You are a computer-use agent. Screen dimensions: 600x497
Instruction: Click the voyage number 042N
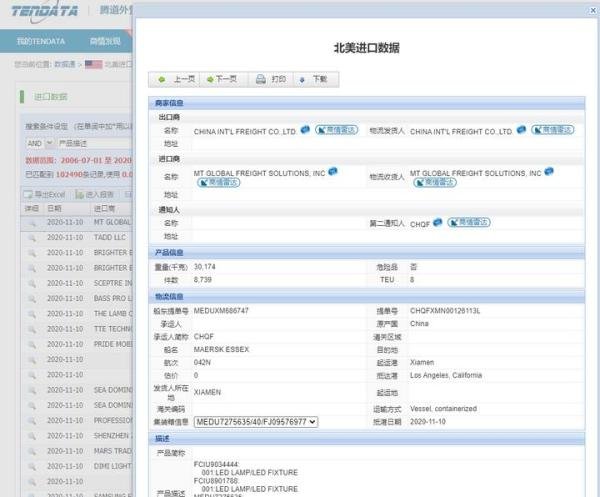click(x=202, y=362)
